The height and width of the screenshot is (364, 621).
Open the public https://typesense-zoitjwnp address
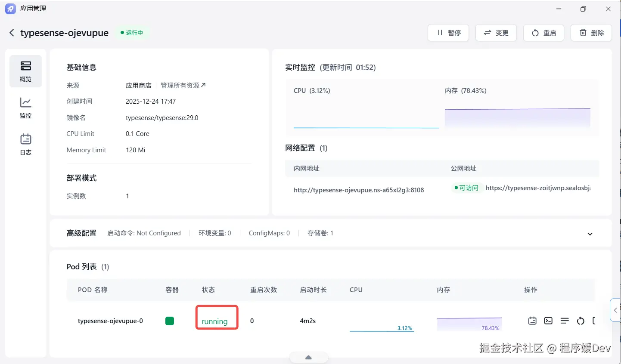[x=538, y=188]
